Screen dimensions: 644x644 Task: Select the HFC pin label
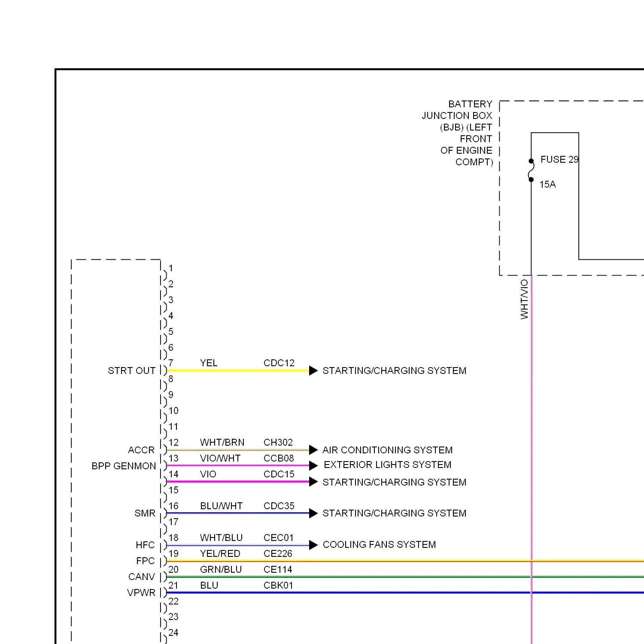(x=145, y=545)
